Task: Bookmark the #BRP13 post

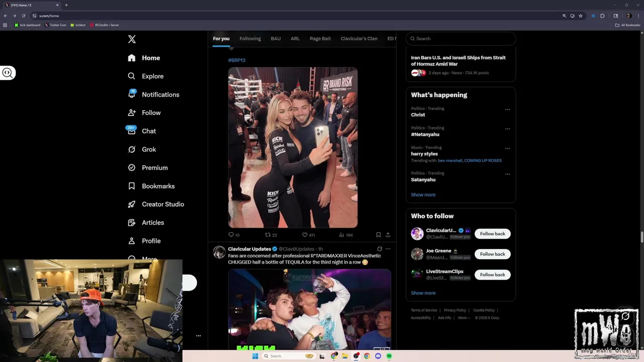Action: [378, 235]
